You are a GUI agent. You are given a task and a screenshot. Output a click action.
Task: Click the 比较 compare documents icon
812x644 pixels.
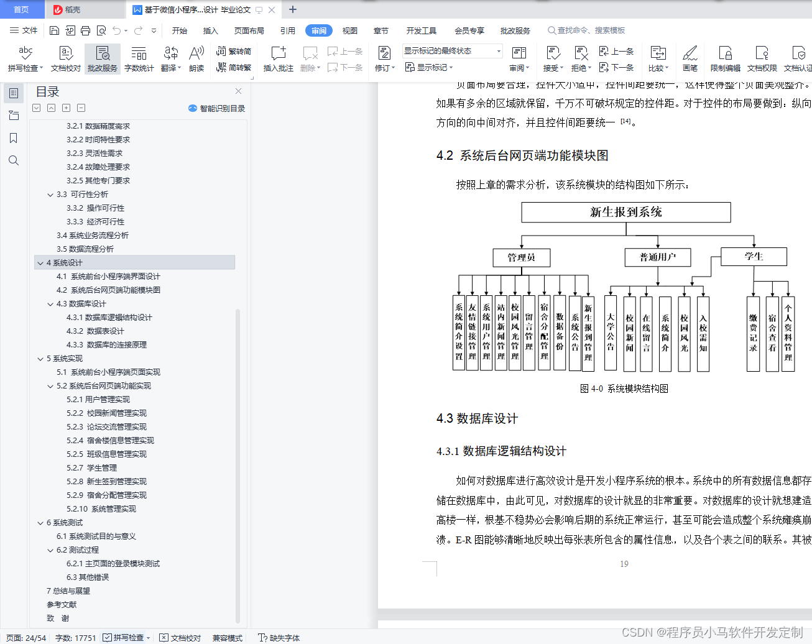point(658,53)
